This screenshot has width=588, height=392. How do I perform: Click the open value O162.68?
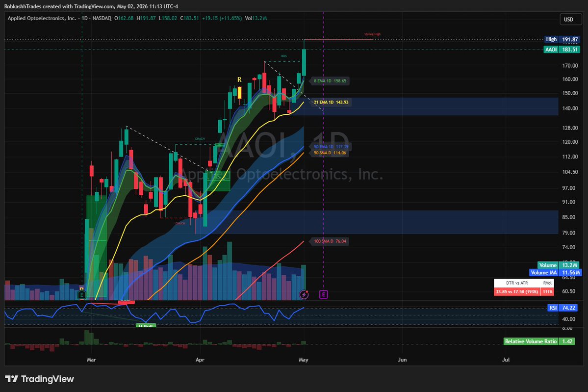124,18
